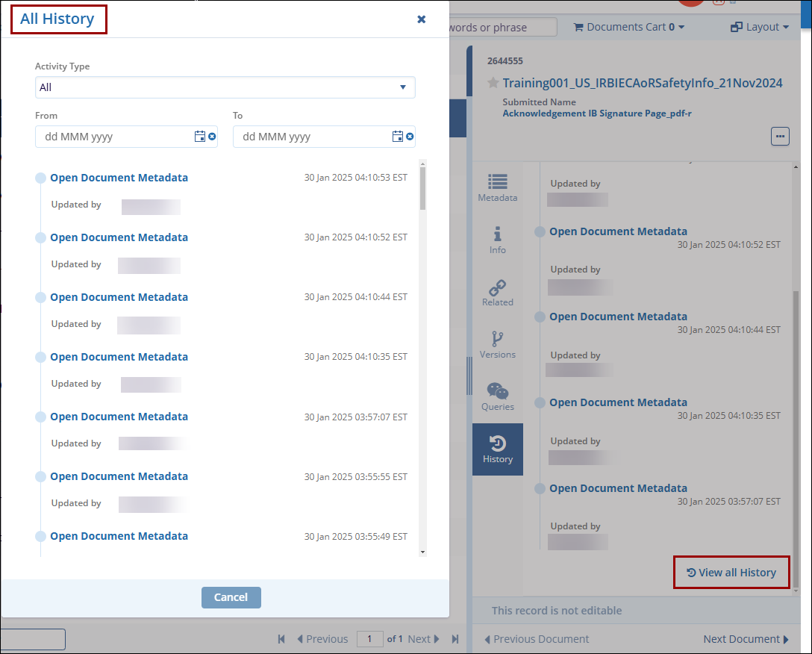Show the Versions tab
The width and height of the screenshot is (812, 654).
tap(498, 345)
